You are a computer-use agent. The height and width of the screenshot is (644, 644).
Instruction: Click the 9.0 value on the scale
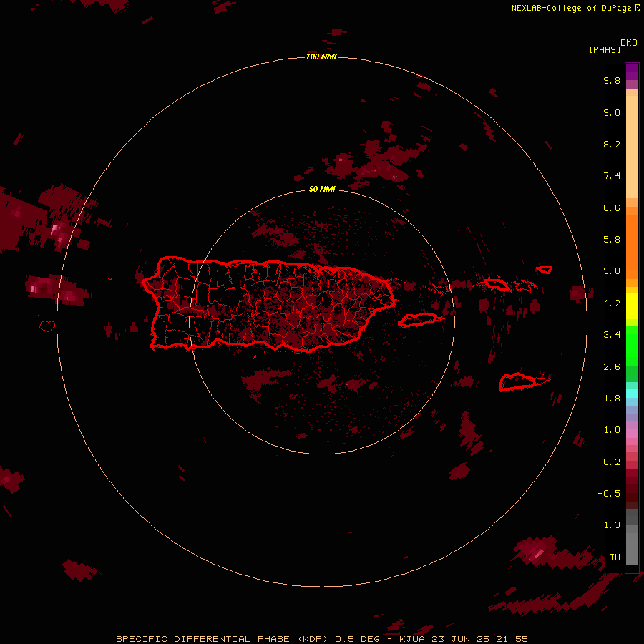point(612,112)
